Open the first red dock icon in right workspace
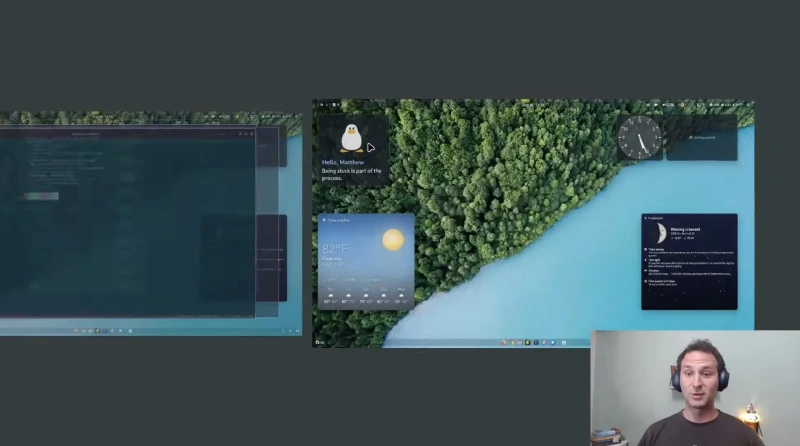800x446 pixels. pyautogui.click(x=503, y=342)
